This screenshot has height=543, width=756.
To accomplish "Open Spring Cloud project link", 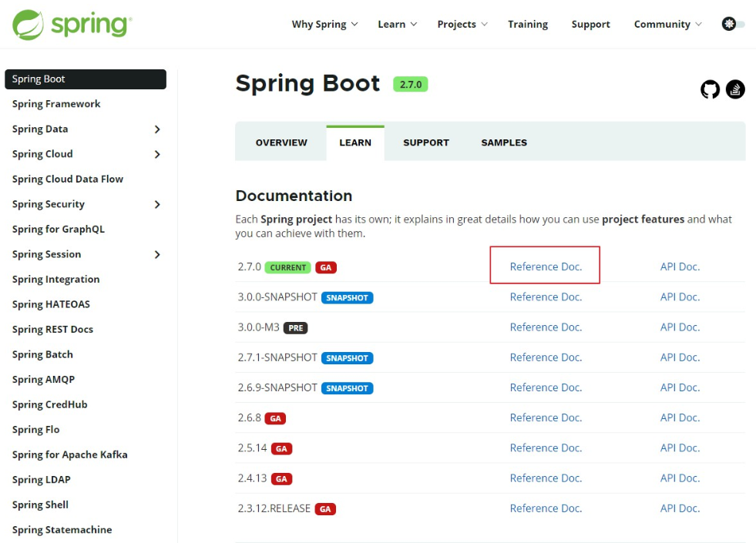I will (42, 154).
